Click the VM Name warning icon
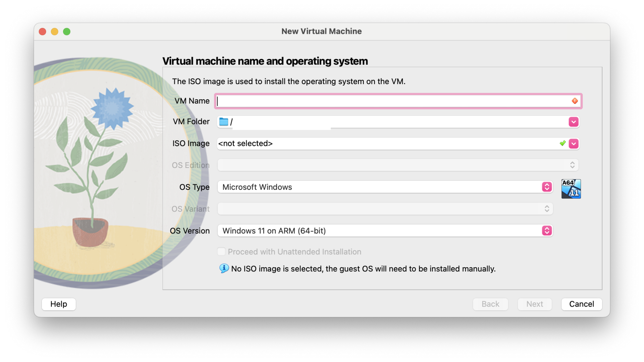Viewport: 644px width, 362px height. pyautogui.click(x=574, y=101)
